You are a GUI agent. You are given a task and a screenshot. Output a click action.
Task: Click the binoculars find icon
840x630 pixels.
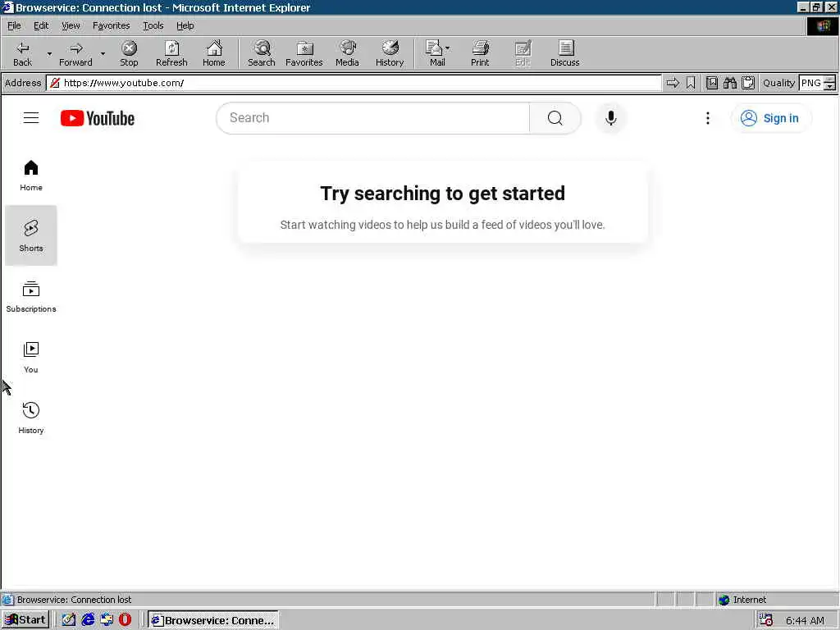pos(729,83)
